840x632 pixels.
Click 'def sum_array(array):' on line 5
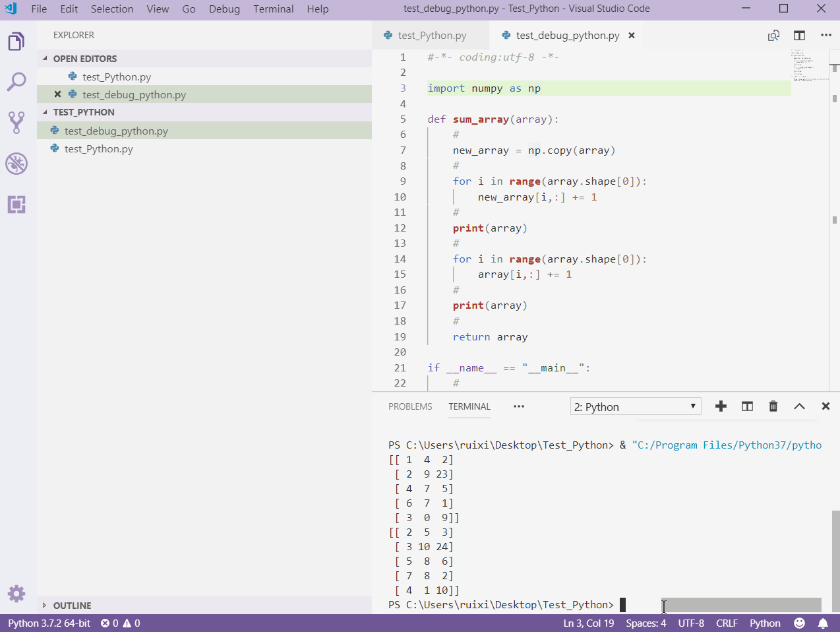click(493, 119)
